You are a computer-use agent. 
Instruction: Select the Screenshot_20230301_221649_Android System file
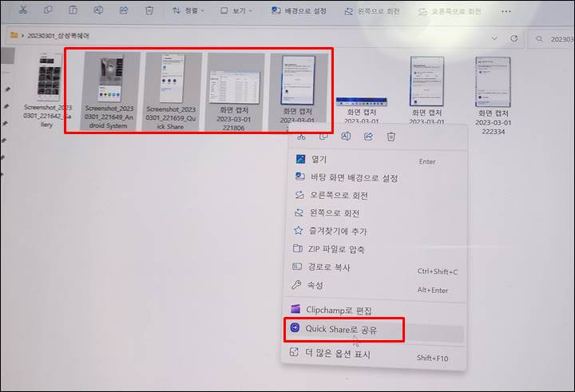coord(109,90)
